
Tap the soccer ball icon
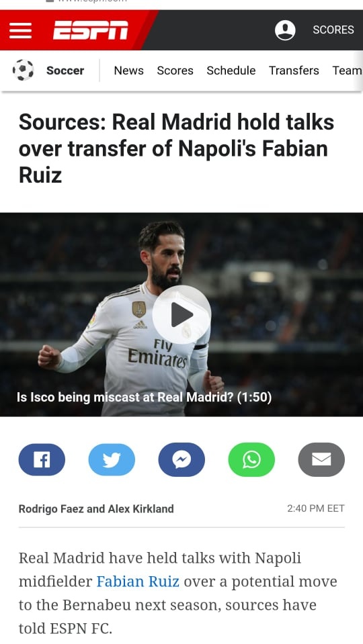(x=23, y=71)
